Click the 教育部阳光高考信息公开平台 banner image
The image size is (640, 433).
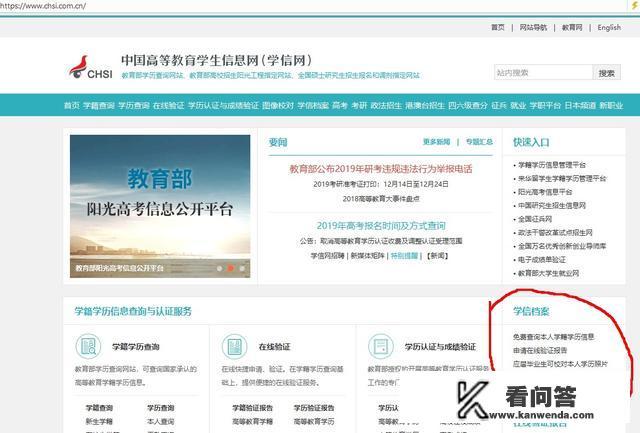[x=160, y=206]
